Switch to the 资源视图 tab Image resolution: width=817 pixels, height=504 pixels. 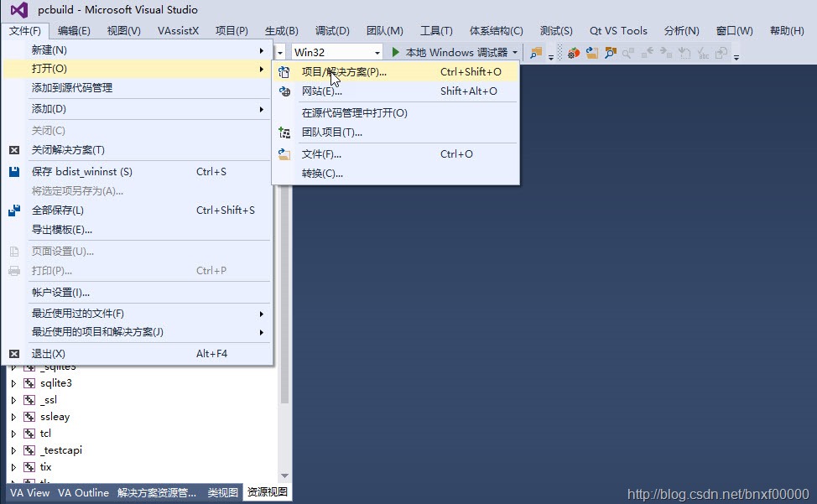click(x=268, y=492)
